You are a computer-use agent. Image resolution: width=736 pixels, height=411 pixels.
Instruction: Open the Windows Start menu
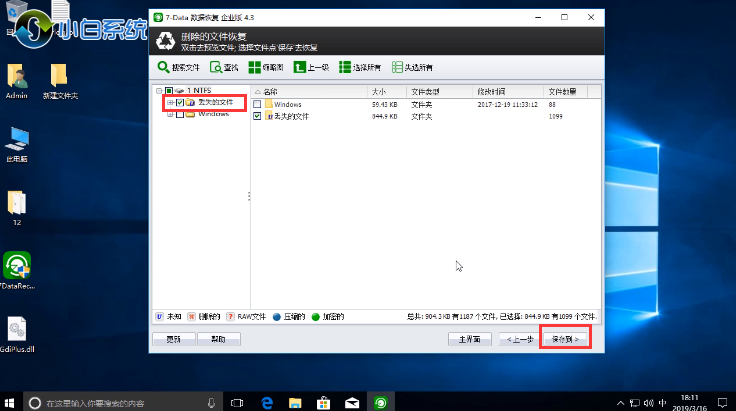9,403
